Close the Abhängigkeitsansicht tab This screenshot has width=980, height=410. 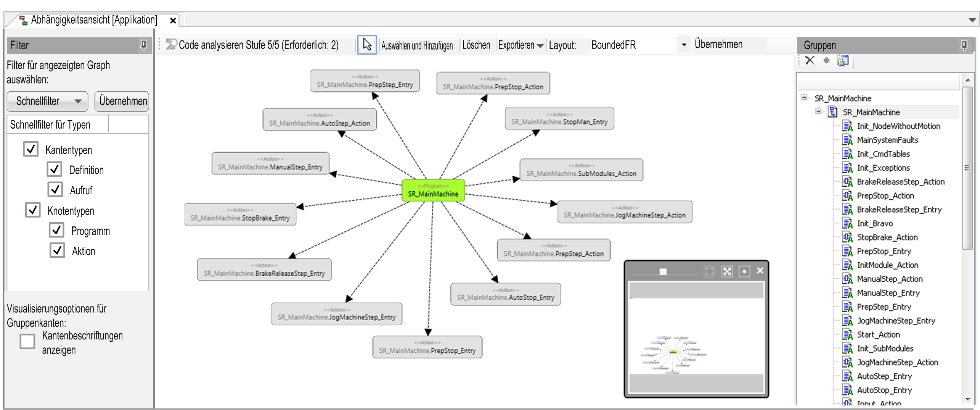(x=173, y=21)
